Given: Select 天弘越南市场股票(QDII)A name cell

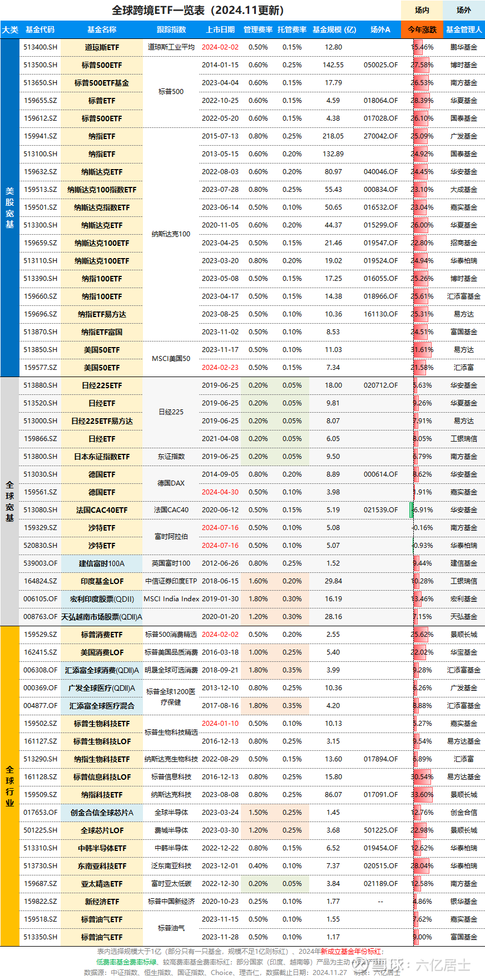Looking at the screenshot, I should 102,617.
